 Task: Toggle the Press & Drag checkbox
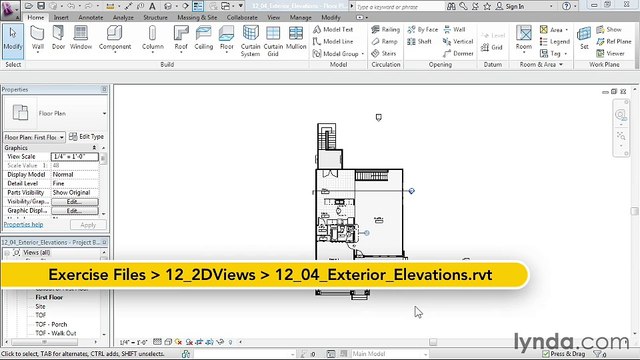546,354
